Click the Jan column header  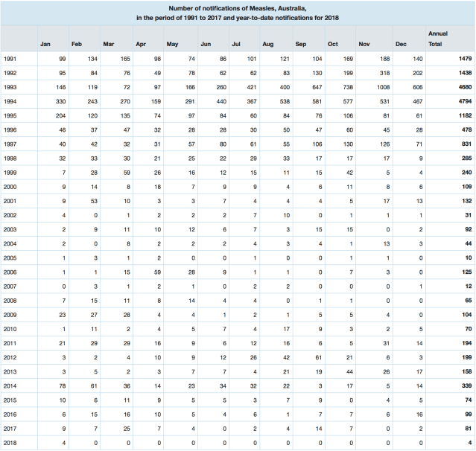tap(46, 44)
